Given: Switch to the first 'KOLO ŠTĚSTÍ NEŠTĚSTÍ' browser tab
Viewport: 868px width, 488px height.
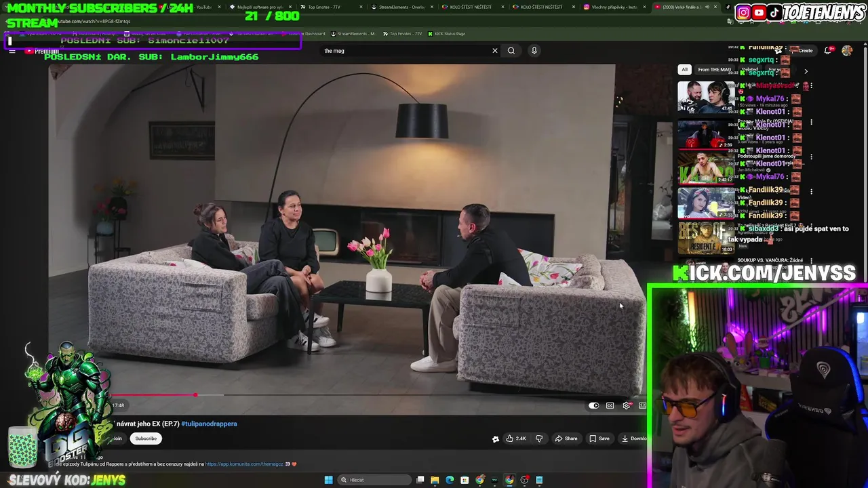Looking at the screenshot, I should [471, 7].
